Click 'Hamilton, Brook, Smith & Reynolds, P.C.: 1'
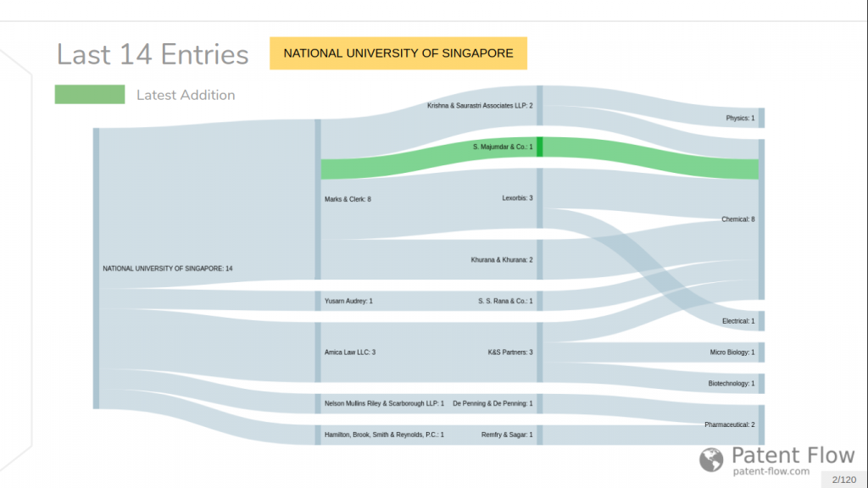The height and width of the screenshot is (488, 868). pyautogui.click(x=384, y=435)
